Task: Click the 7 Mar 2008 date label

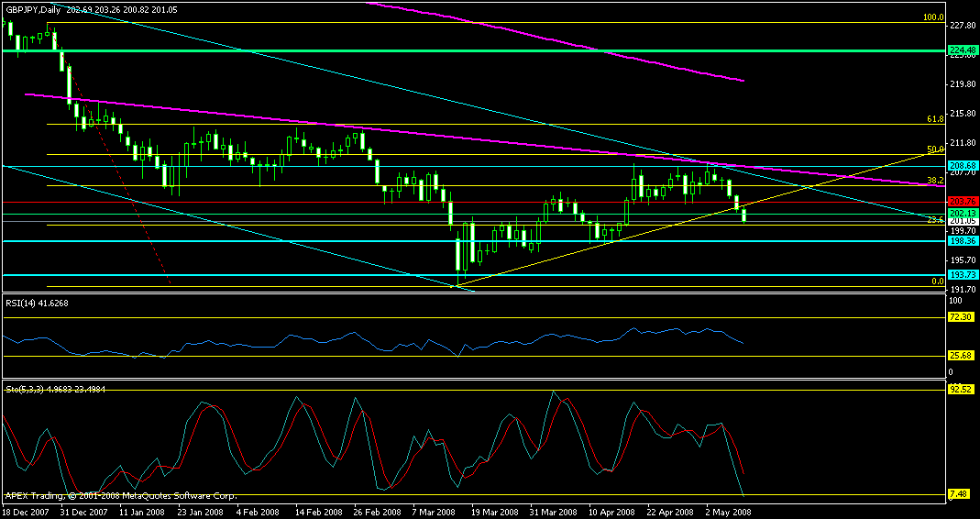Action: coord(435,513)
